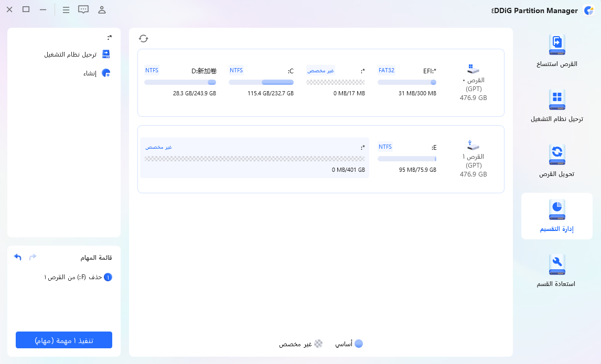Screen dimensions: 601x364
Task: Select the Migrate OS sidebar icon
Action: point(556,100)
